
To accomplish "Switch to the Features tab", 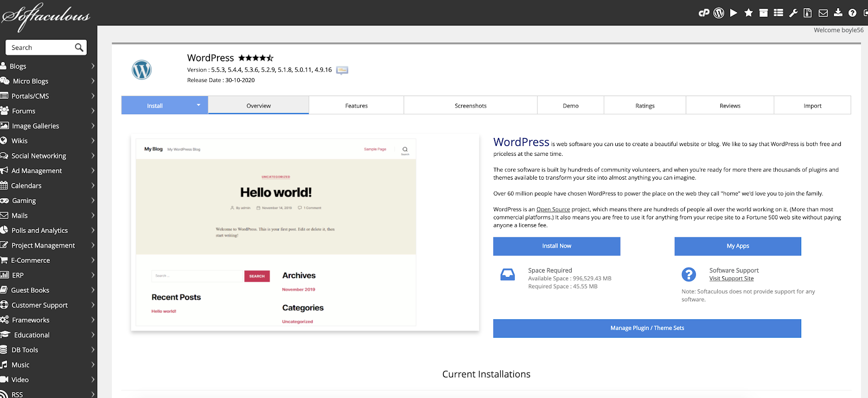I will 356,105.
